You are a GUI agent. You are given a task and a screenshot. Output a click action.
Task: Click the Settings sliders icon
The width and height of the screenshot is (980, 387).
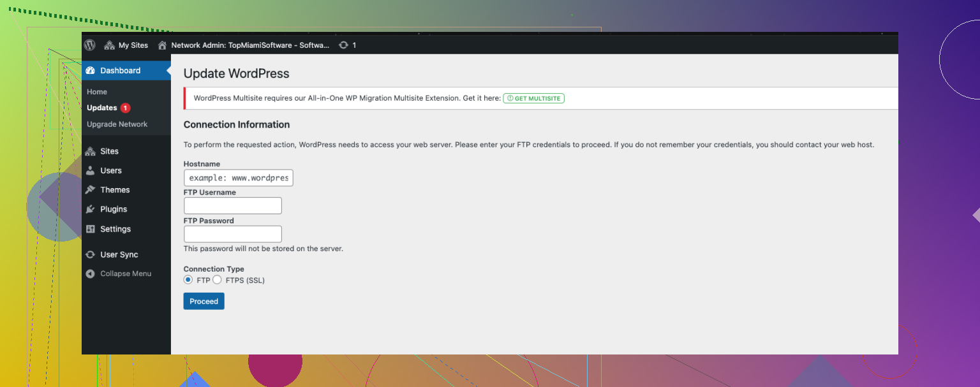(x=90, y=229)
